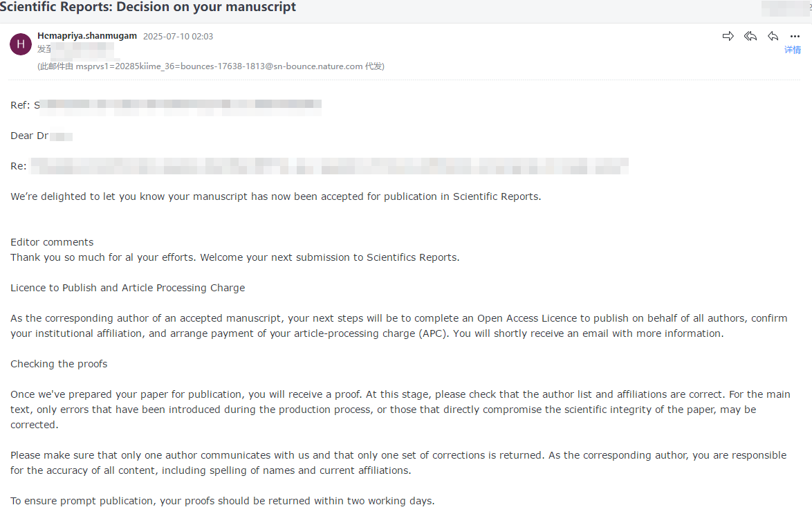The width and height of the screenshot is (812, 514).
Task: Forward this email using the arrow icon
Action: coord(728,36)
